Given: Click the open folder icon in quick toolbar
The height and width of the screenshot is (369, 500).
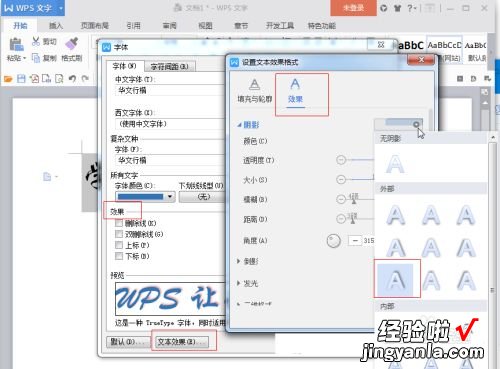Looking at the screenshot, I should (x=8, y=79).
